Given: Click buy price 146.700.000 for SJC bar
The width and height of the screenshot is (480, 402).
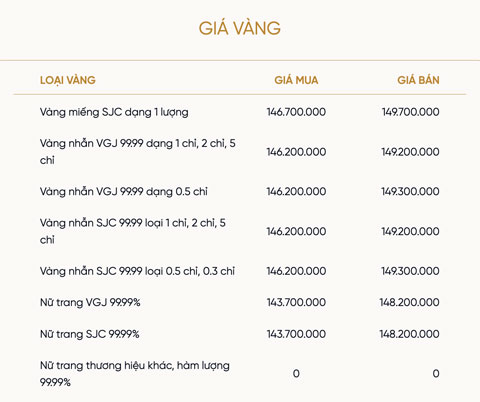Looking at the screenshot, I should [296, 112].
